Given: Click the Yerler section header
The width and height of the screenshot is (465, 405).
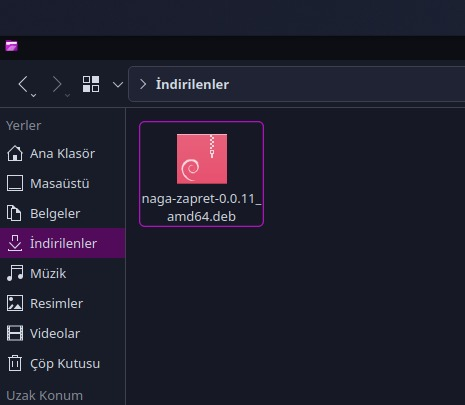Looking at the screenshot, I should coord(24,126).
